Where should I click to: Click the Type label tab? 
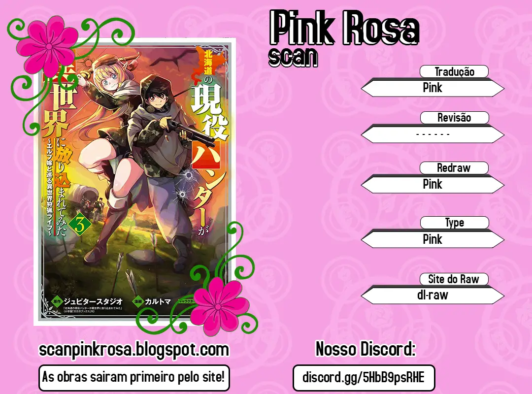point(454,223)
